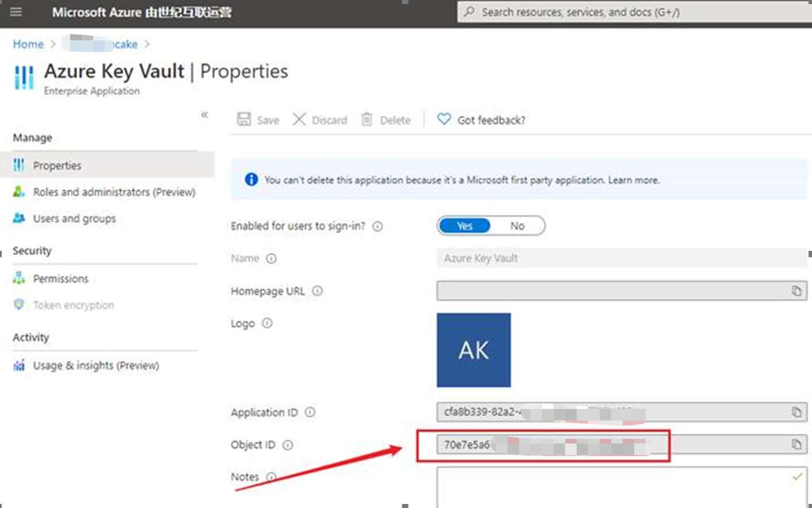Open Usage & insights (Preview)
Screen dimensions: 812x508
click(x=96, y=365)
